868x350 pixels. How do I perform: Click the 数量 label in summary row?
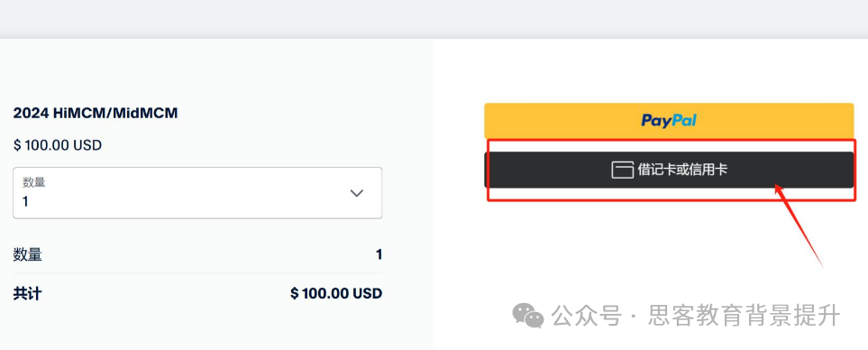tap(28, 254)
